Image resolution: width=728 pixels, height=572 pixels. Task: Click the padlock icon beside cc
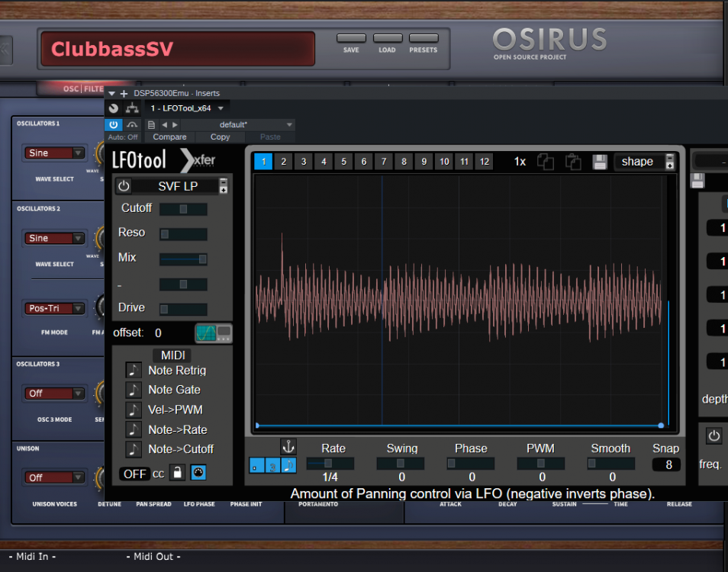click(177, 473)
